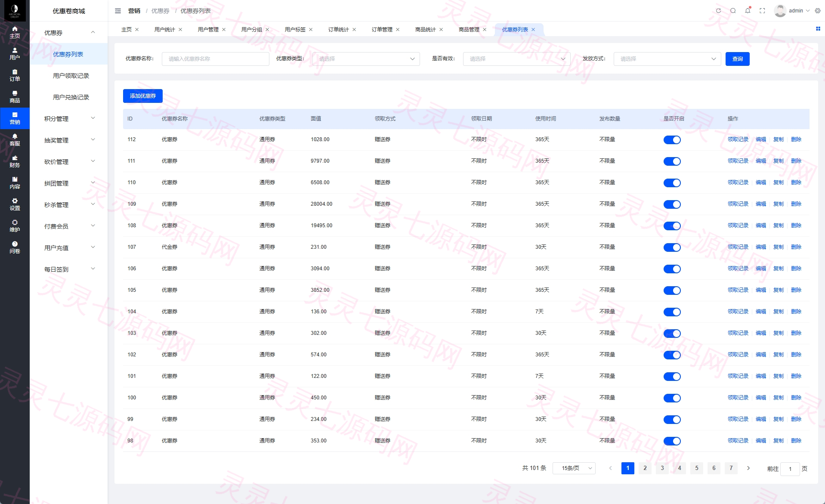Expand the 积分管理 submenu
825x504 pixels.
coord(69,118)
